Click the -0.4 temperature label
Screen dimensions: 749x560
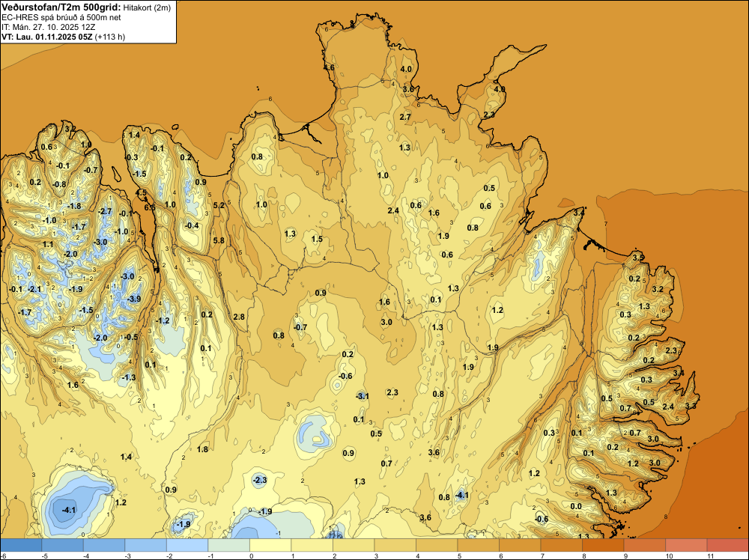coord(192,225)
